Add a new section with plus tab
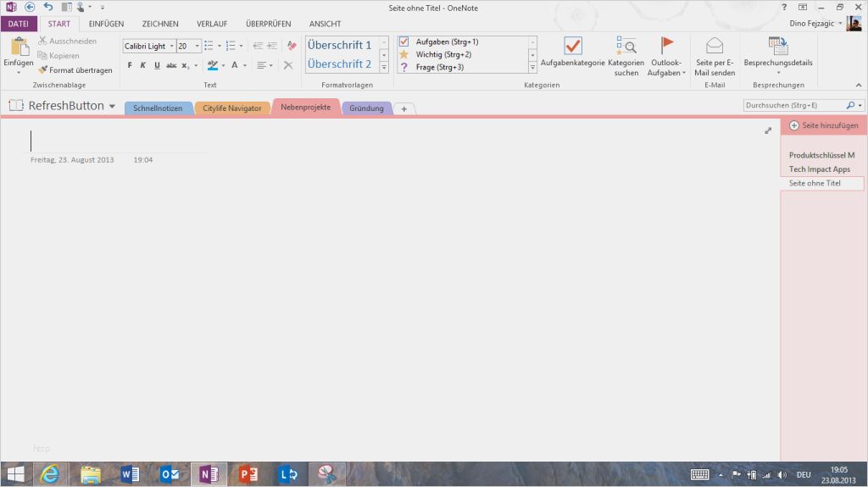Viewport: 868px width, 487px height. [404, 109]
